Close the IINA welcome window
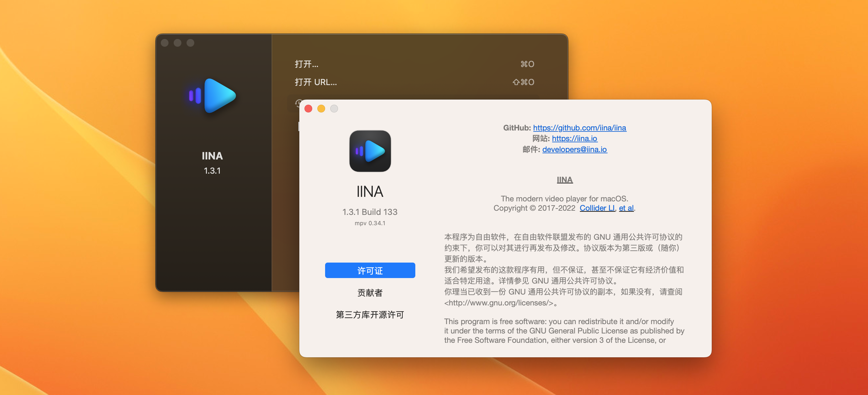 pyautogui.click(x=165, y=43)
